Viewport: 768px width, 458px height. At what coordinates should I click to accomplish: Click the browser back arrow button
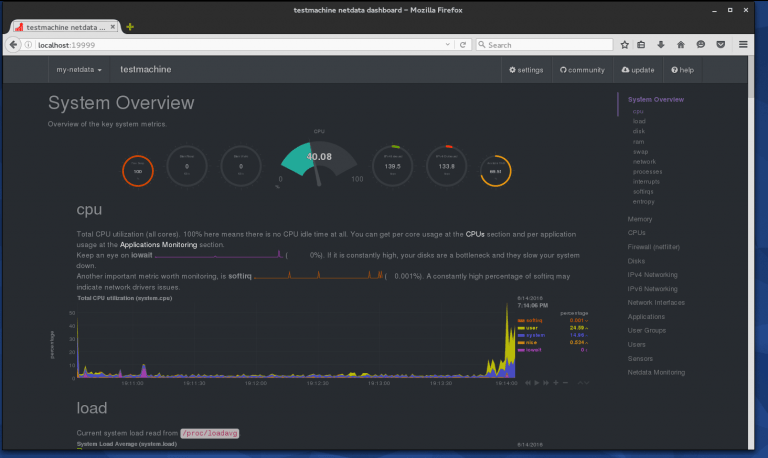click(x=14, y=45)
